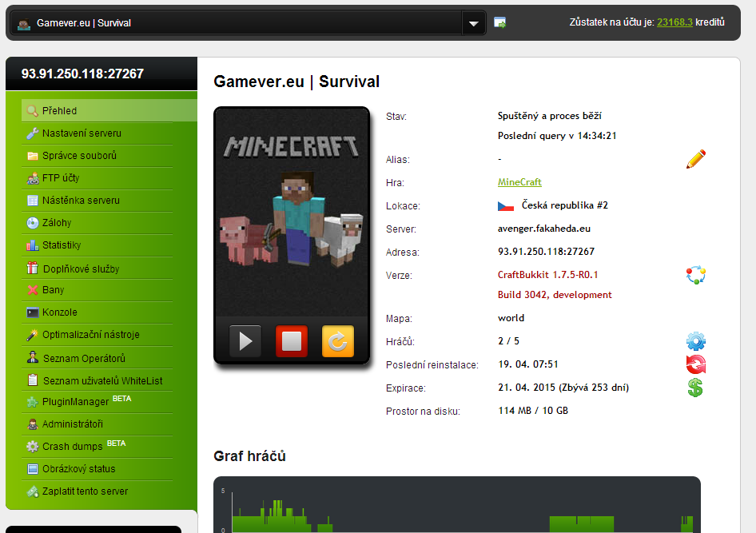
Task: Extend expiration with green dollar icon
Action: click(x=695, y=388)
